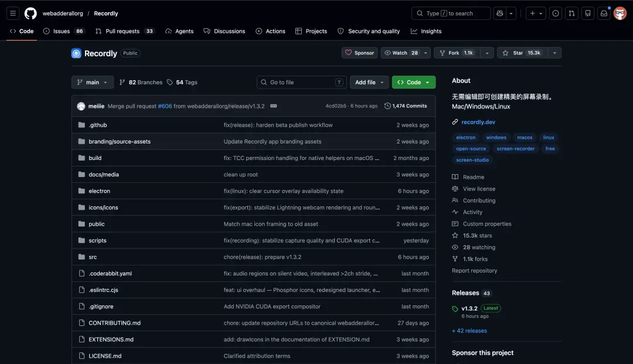Open the scripts folder

98,240
